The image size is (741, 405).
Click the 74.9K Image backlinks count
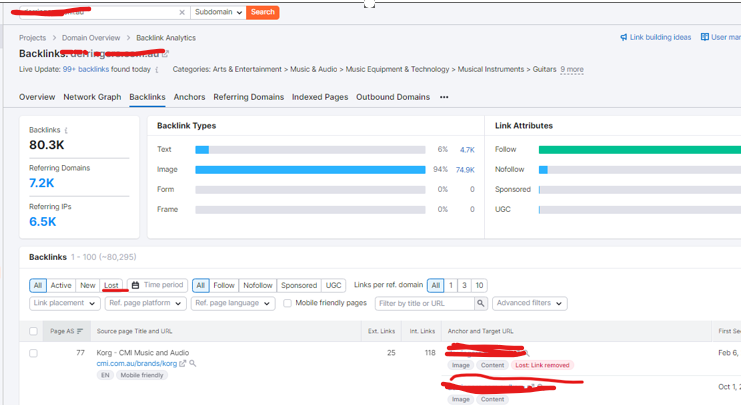[x=465, y=170]
